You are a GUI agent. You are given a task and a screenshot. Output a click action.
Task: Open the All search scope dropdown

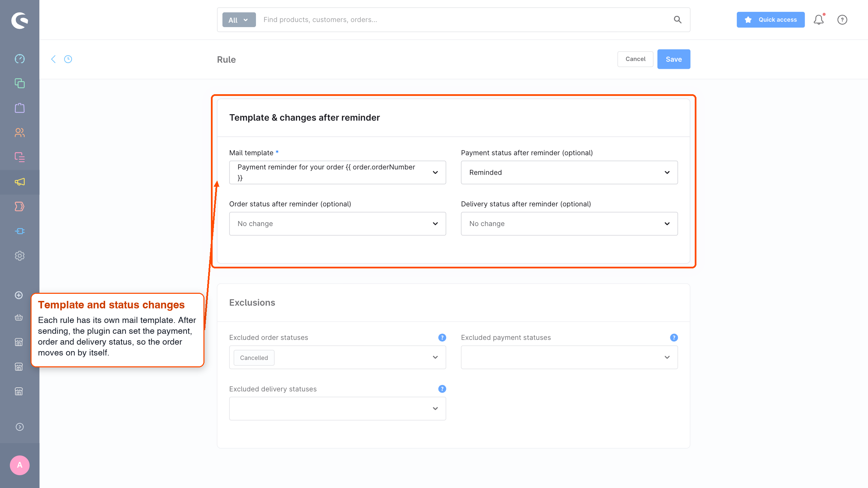pyautogui.click(x=239, y=20)
